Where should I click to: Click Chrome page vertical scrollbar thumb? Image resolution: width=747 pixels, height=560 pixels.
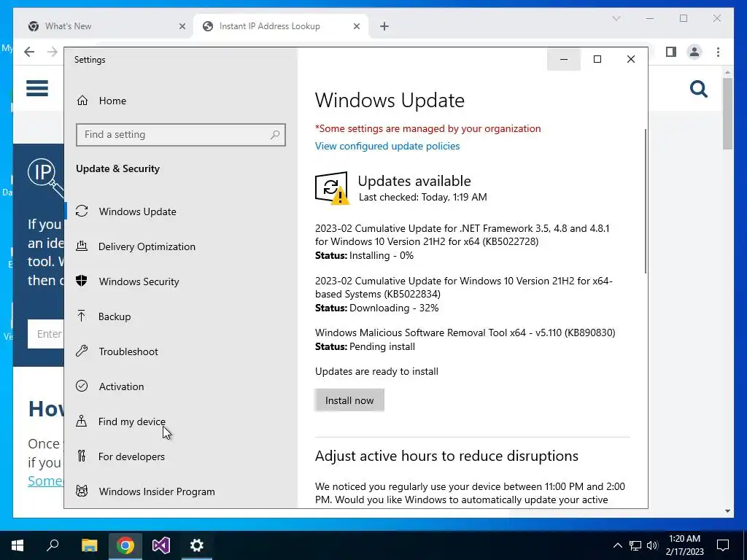click(x=727, y=113)
